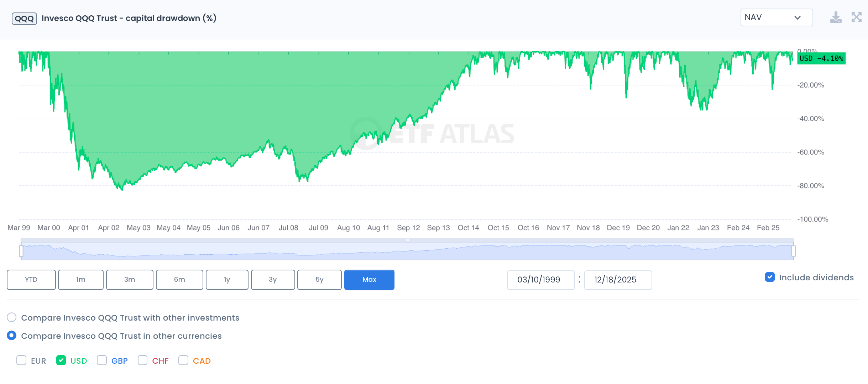Screen dimensions: 868x384
Task: Click the end date field 12/18/2025
Action: pos(618,280)
